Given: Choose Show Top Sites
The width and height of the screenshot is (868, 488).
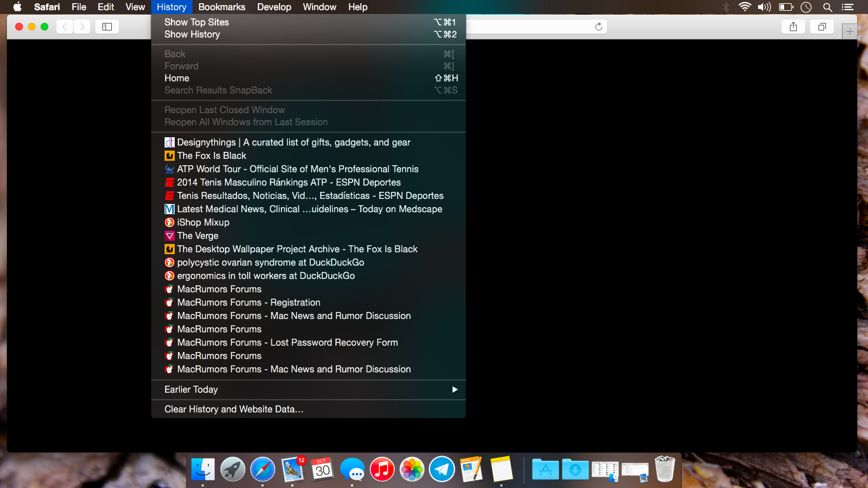Looking at the screenshot, I should (x=308, y=22).
